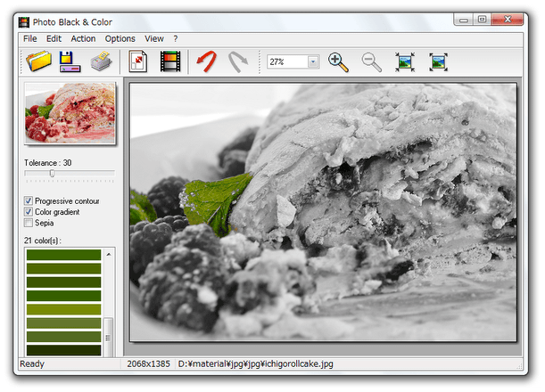Click the color list scrollbar thumb
Viewport: 545px width, 392px height.
click(x=109, y=337)
